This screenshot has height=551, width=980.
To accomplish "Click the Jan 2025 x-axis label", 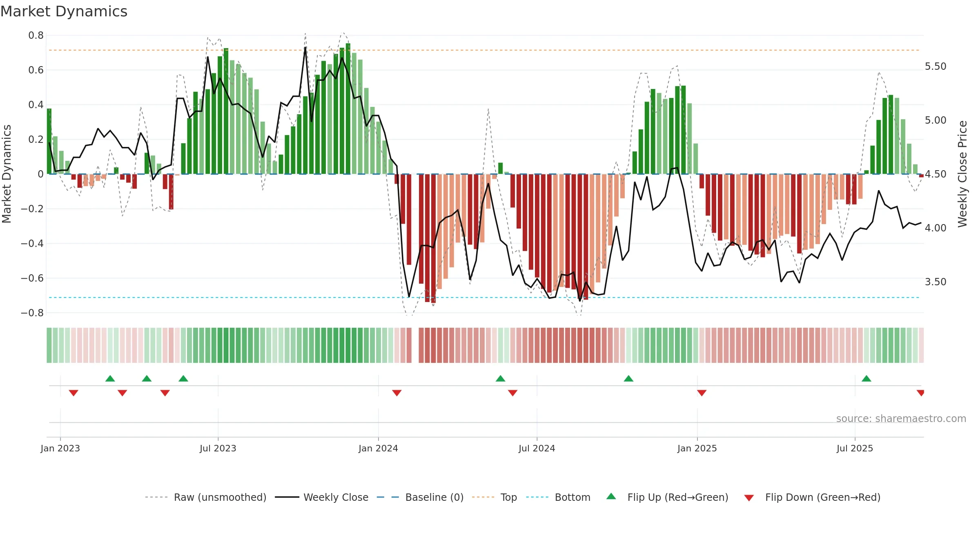I will (x=697, y=448).
